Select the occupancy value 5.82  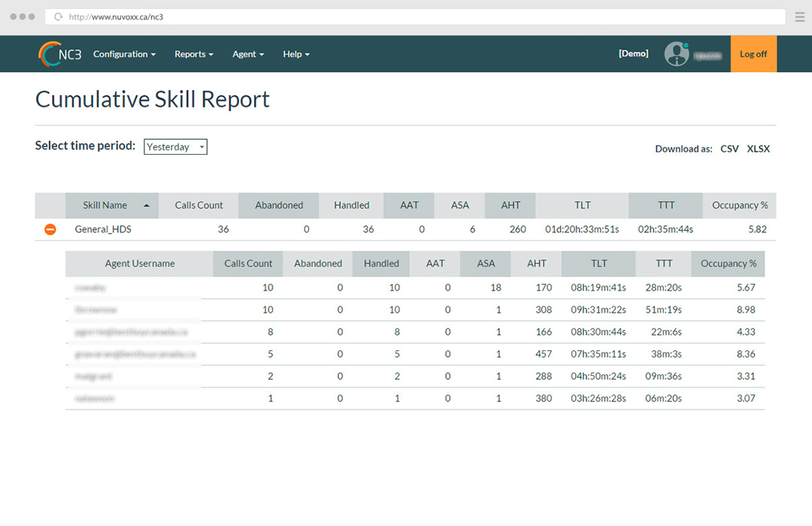757,229
